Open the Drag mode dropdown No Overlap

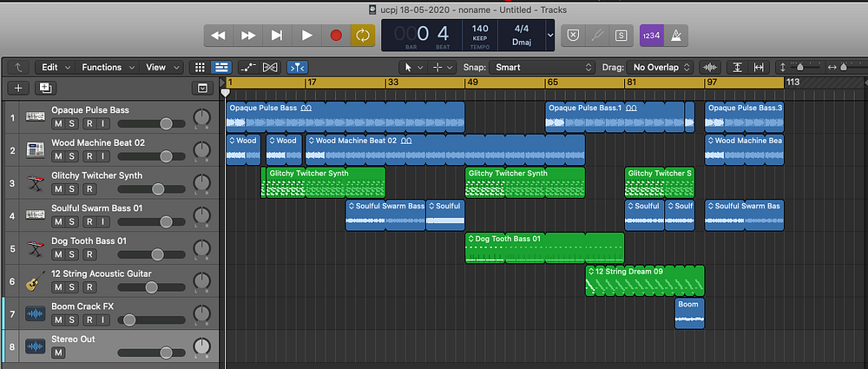point(661,67)
